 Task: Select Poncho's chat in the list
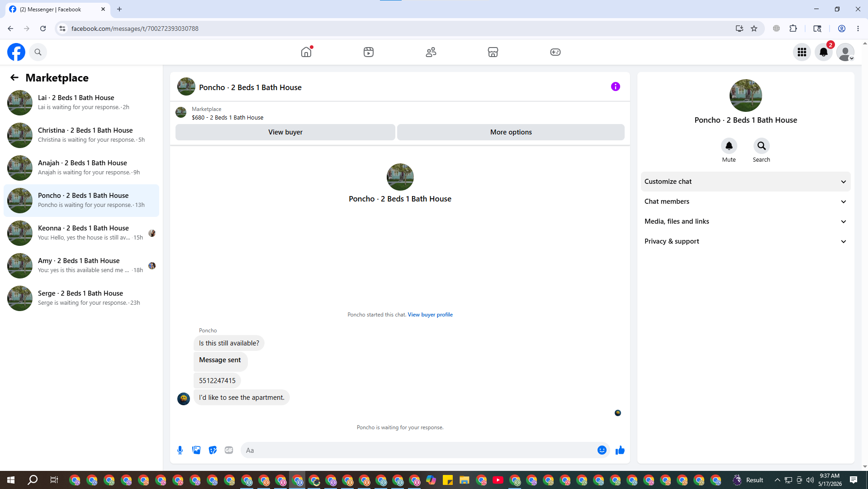(x=81, y=200)
